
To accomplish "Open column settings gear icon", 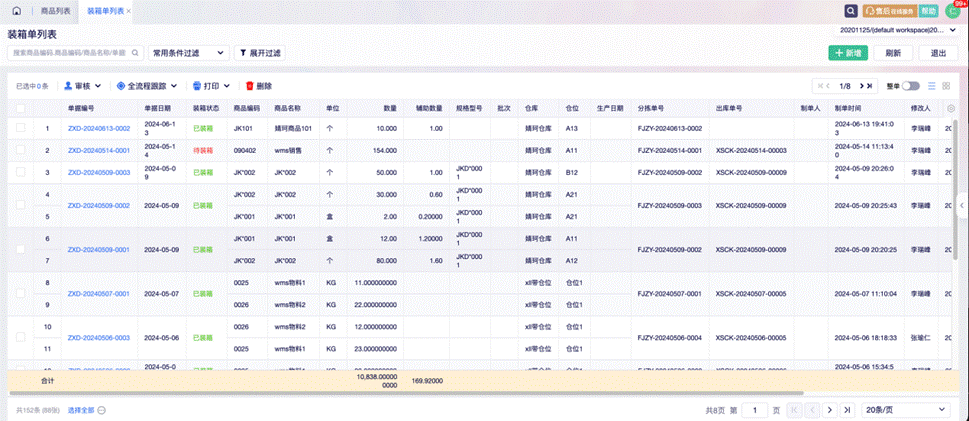I will point(951,108).
